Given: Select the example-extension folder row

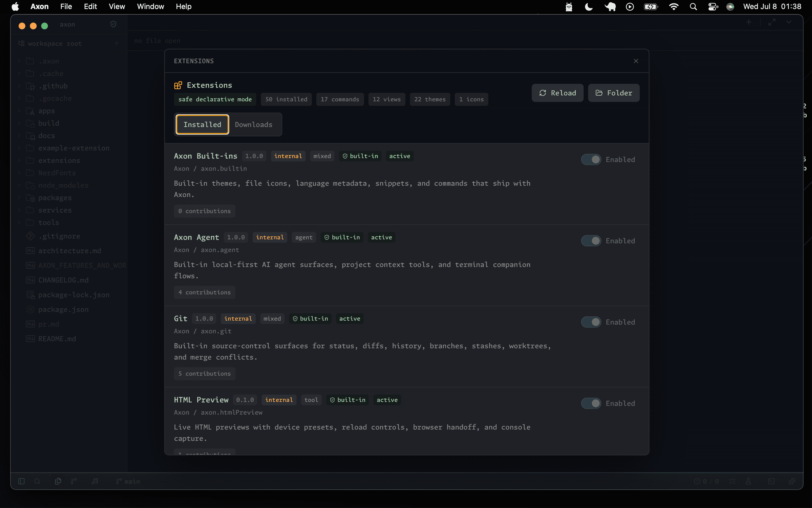Looking at the screenshot, I should 69,148.
